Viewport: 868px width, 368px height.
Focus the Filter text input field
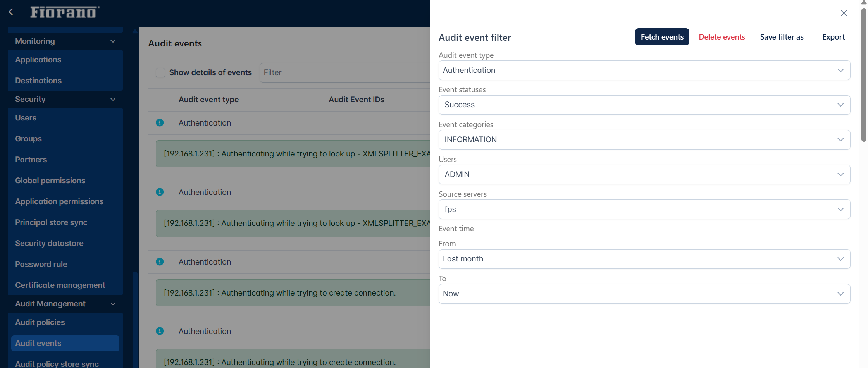coord(344,72)
